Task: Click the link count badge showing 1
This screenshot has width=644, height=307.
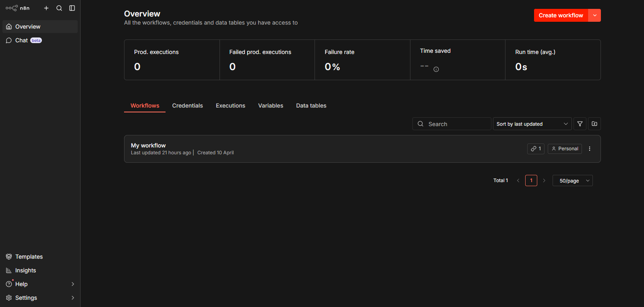Action: 536,149
